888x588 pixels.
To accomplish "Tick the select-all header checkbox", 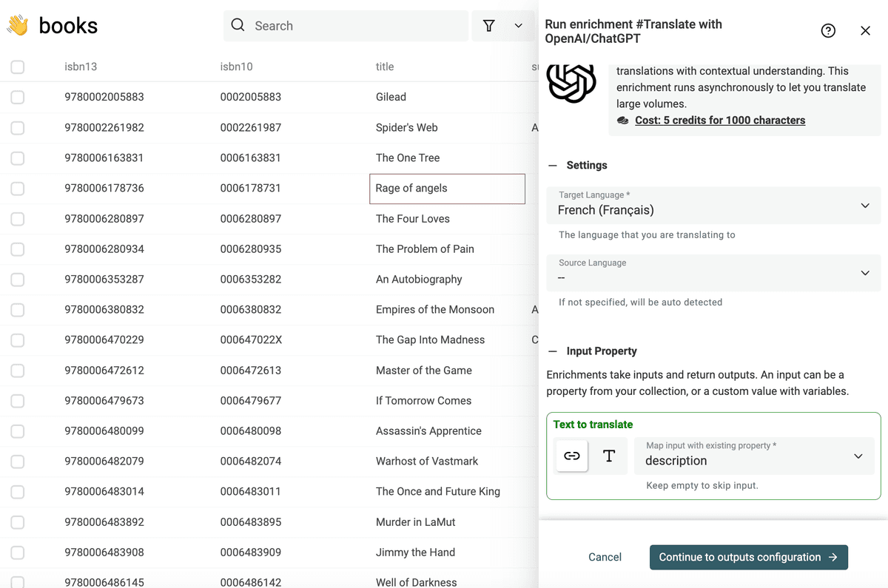I will pyautogui.click(x=18, y=67).
